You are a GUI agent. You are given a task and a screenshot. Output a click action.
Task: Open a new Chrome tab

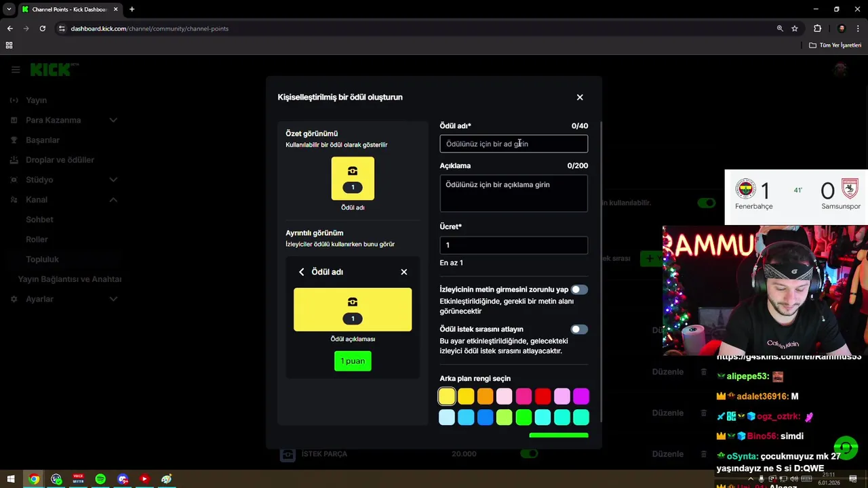[x=132, y=9]
